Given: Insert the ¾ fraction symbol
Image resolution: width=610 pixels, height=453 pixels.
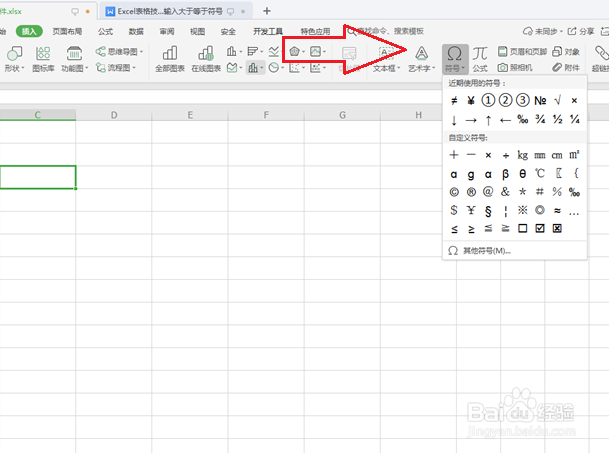Looking at the screenshot, I should [540, 119].
